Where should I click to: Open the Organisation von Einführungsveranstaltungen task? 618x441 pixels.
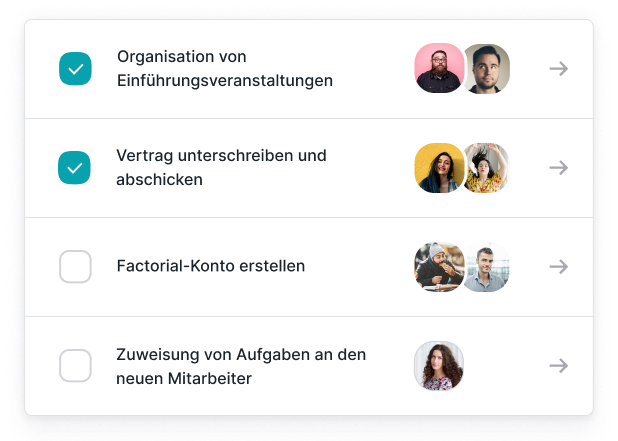point(225,69)
